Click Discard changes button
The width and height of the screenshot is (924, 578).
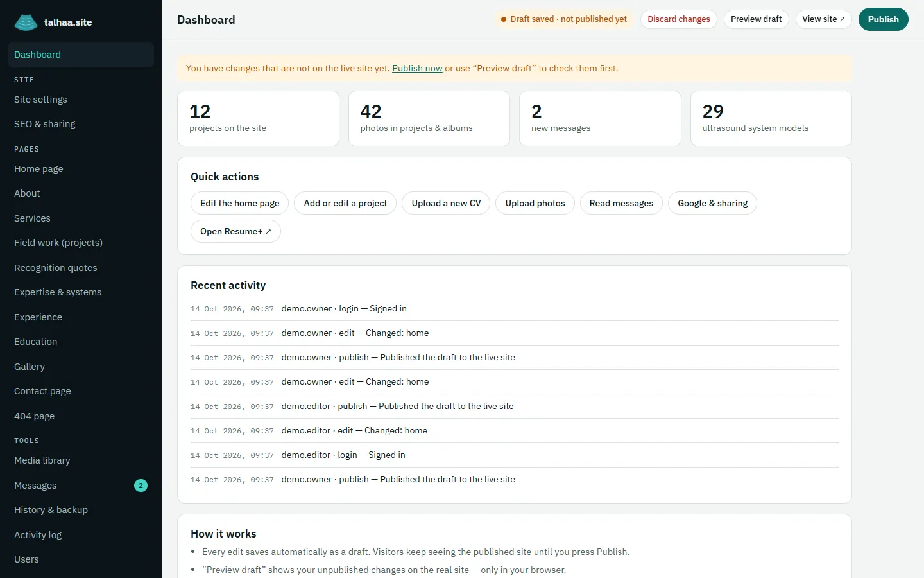678,19
